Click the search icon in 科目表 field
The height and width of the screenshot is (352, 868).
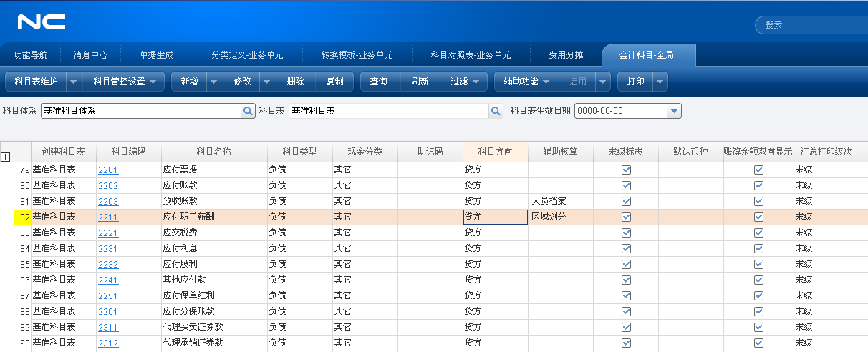(x=496, y=111)
